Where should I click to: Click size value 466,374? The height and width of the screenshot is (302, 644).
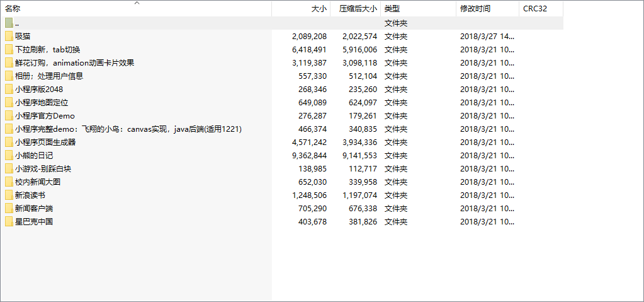(313, 129)
